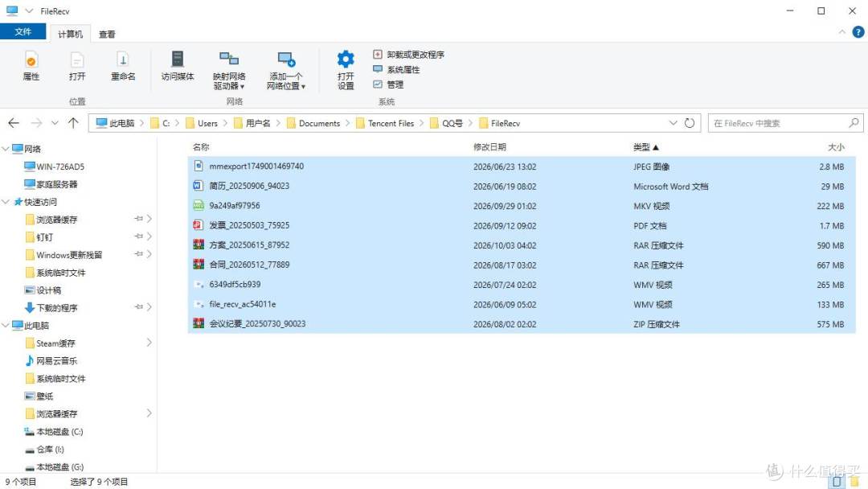This screenshot has height=489, width=868.
Task: Click the 重命名 rename ribbon icon
Action: [x=123, y=66]
